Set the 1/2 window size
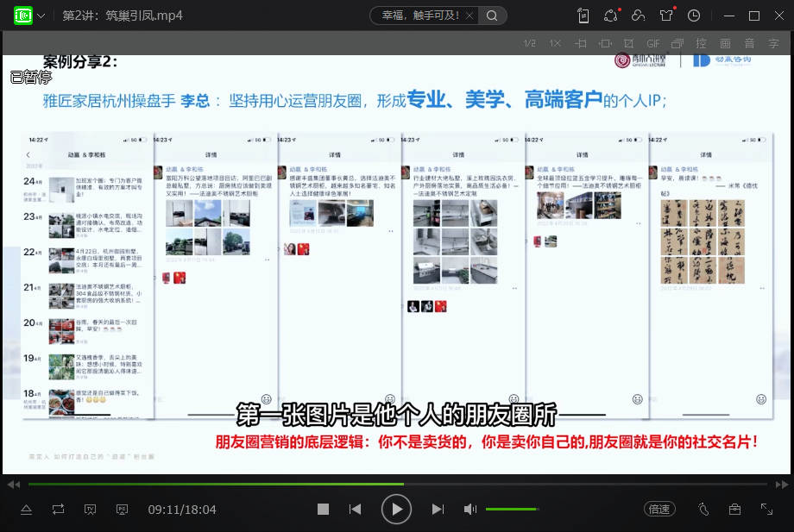The image size is (794, 532). [530, 43]
